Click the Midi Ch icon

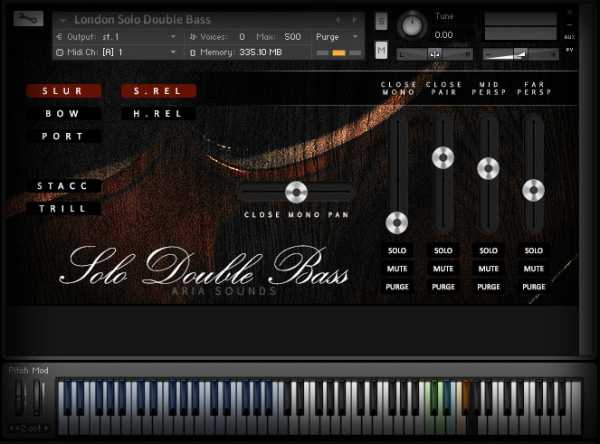pyautogui.click(x=59, y=52)
